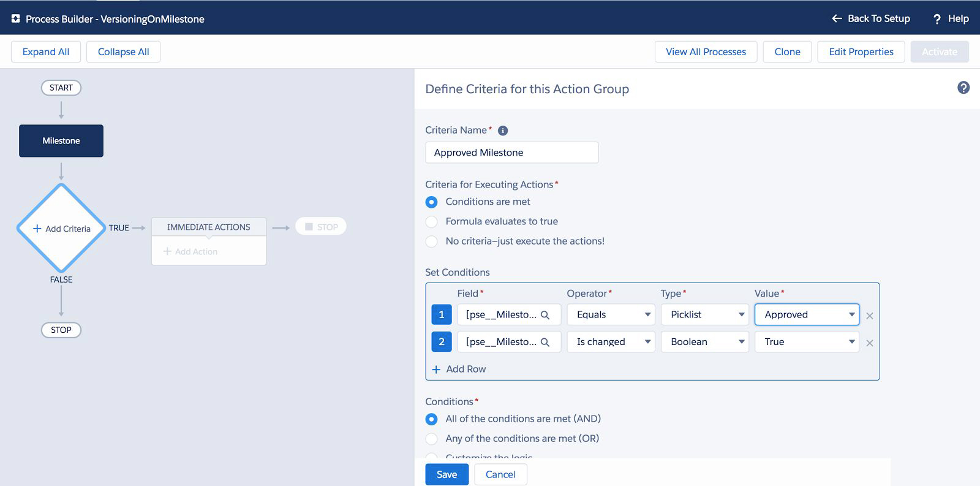Click the Process Builder logo icon
This screenshot has width=980, height=486.
[16, 19]
